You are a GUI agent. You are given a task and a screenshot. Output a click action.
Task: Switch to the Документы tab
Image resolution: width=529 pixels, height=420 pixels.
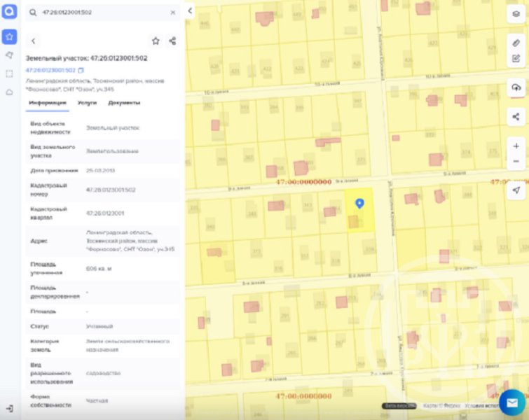(124, 103)
